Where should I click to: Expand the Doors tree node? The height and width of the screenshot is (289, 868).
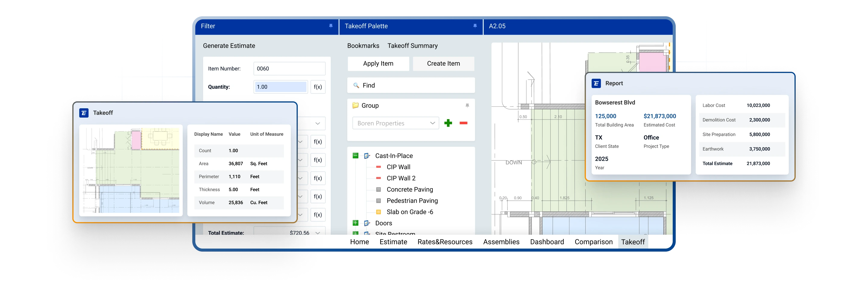click(355, 223)
